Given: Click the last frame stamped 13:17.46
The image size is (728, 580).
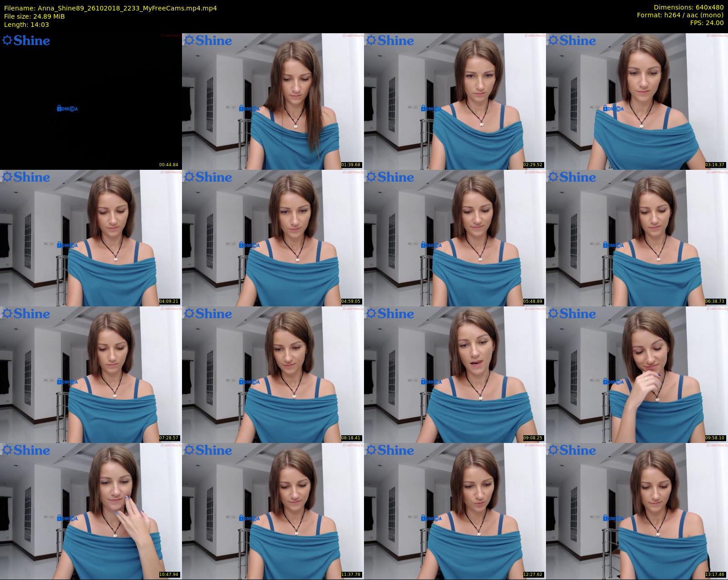Looking at the screenshot, I should click(x=637, y=511).
